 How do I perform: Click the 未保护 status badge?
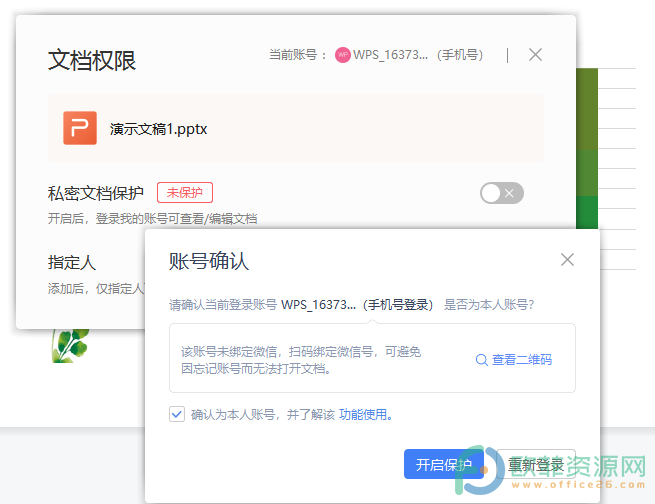pos(185,192)
